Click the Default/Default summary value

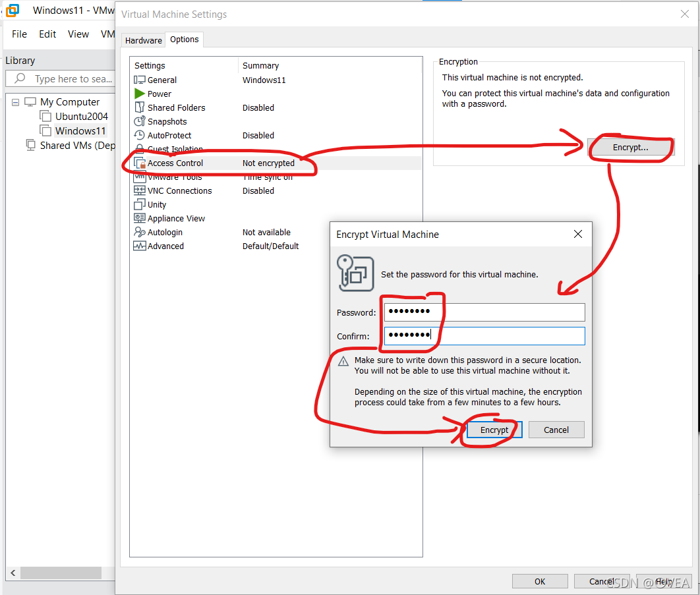(270, 246)
